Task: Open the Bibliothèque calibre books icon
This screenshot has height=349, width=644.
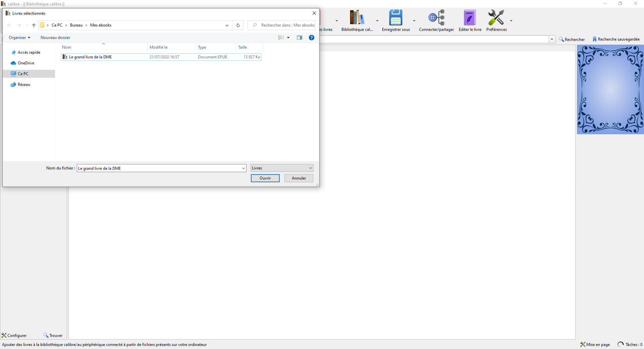Action: point(357,18)
